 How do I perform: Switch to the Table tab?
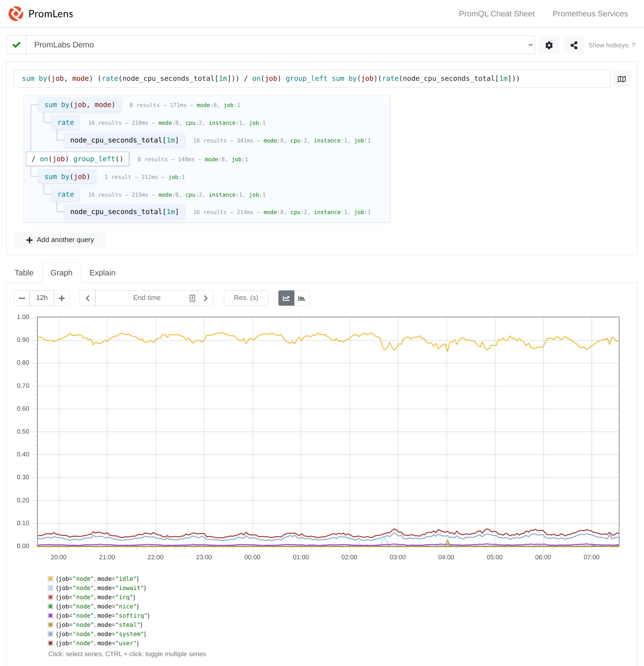24,272
